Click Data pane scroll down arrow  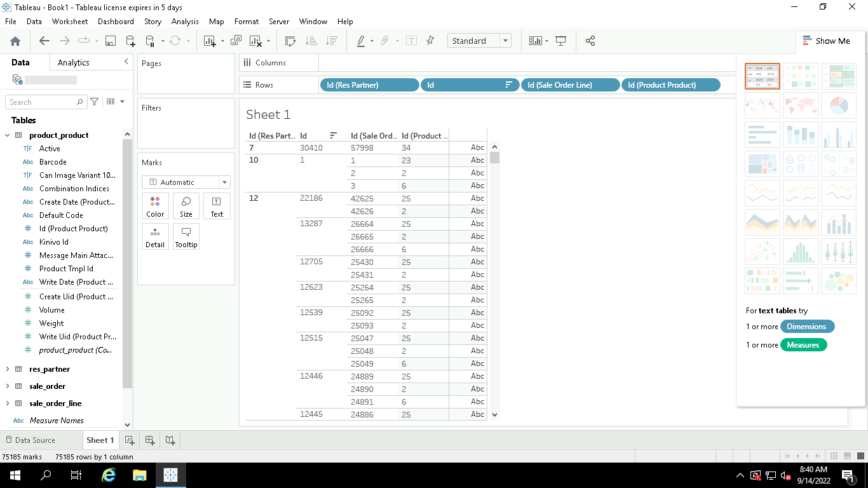point(127,425)
